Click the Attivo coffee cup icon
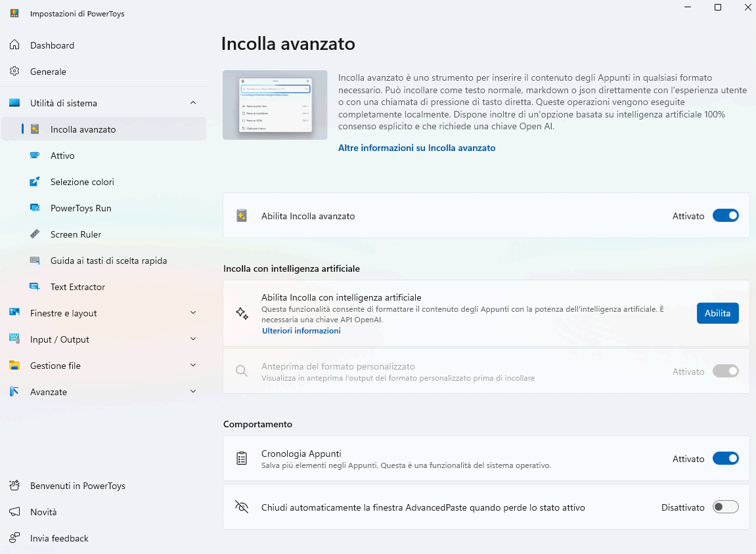Screen dimensions: 756x554 (35, 156)
